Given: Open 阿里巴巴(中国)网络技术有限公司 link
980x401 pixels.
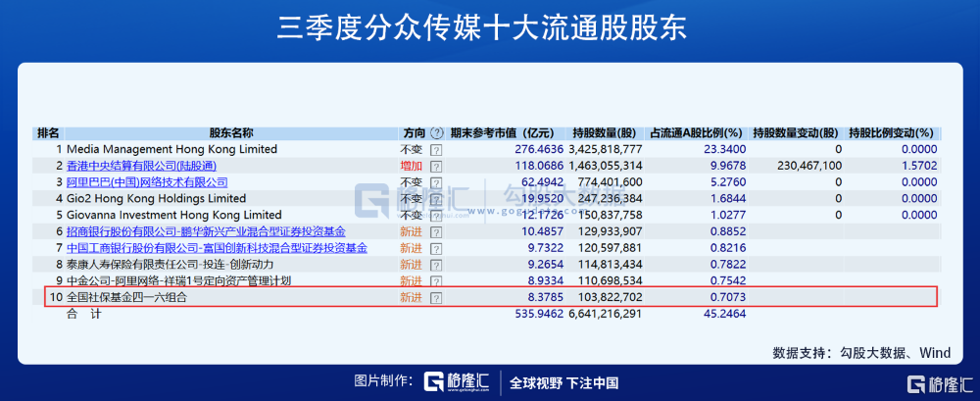Looking at the screenshot, I should click(147, 182).
